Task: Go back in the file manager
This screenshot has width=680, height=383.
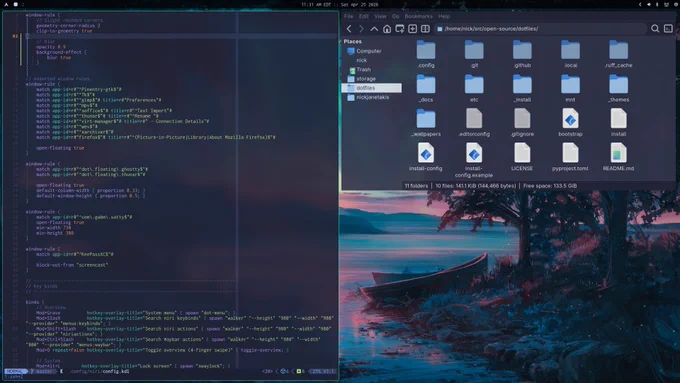Action: [349, 29]
